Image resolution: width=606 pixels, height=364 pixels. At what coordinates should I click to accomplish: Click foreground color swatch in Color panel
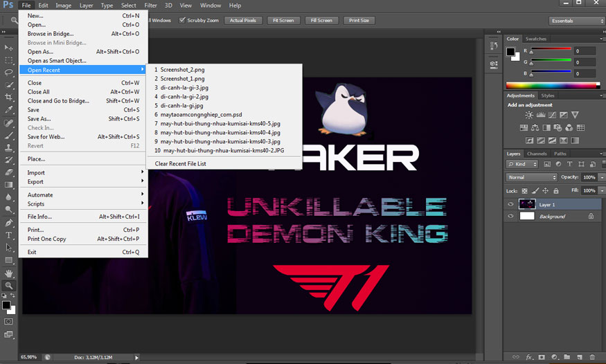[510, 51]
